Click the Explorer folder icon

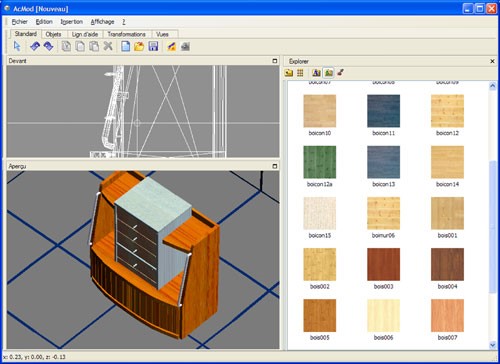point(289,73)
